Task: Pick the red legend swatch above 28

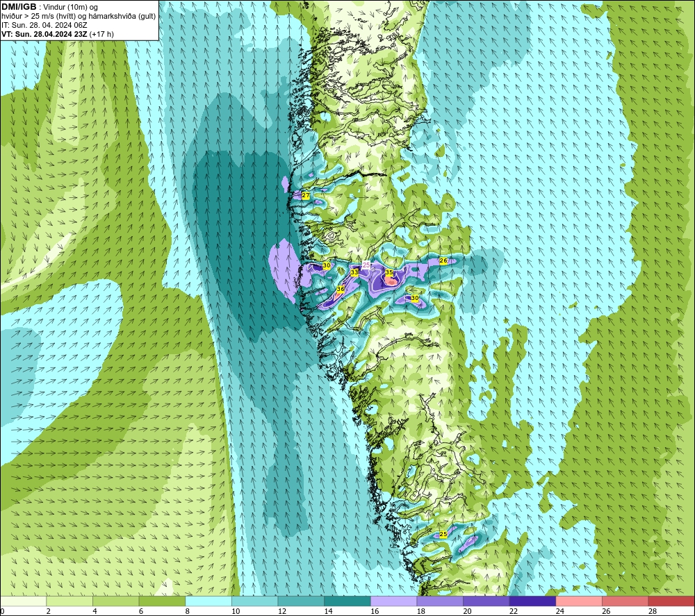Action: pyautogui.click(x=671, y=601)
